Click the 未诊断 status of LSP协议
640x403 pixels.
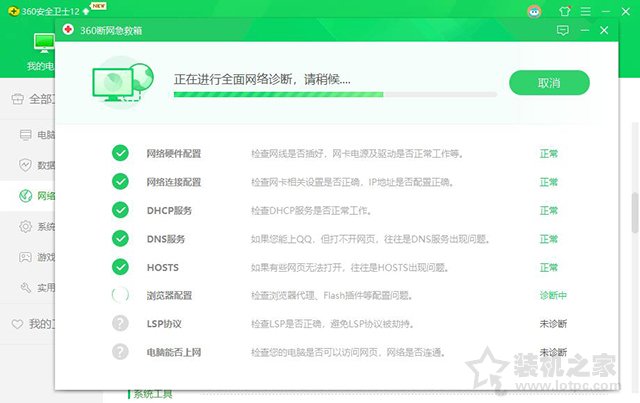pyautogui.click(x=553, y=324)
